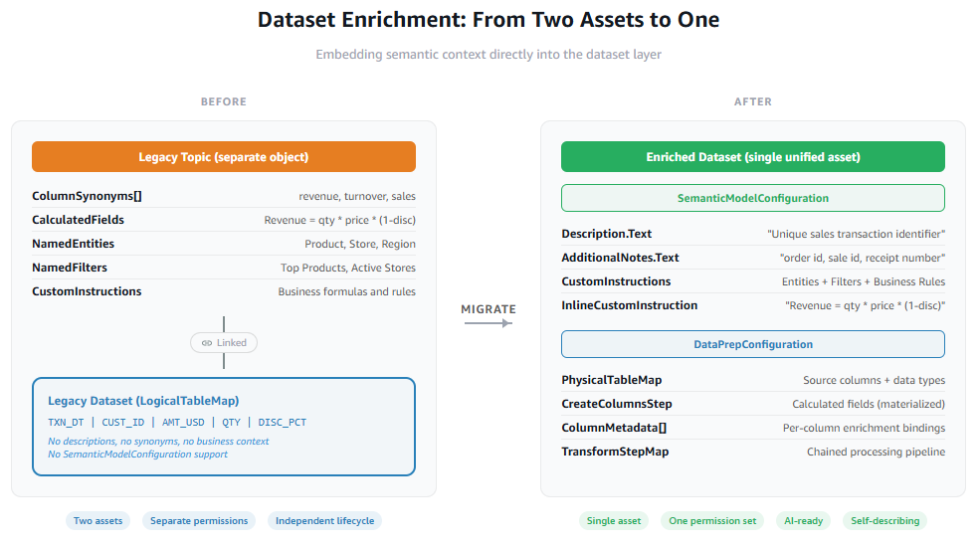Click the Description.Text label
The height and width of the screenshot is (548, 980).
606,234
